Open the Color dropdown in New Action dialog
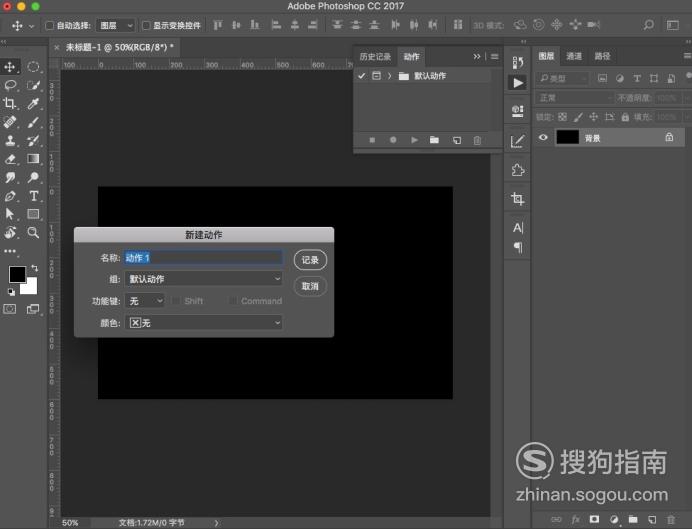Image resolution: width=692 pixels, height=529 pixels. (203, 323)
